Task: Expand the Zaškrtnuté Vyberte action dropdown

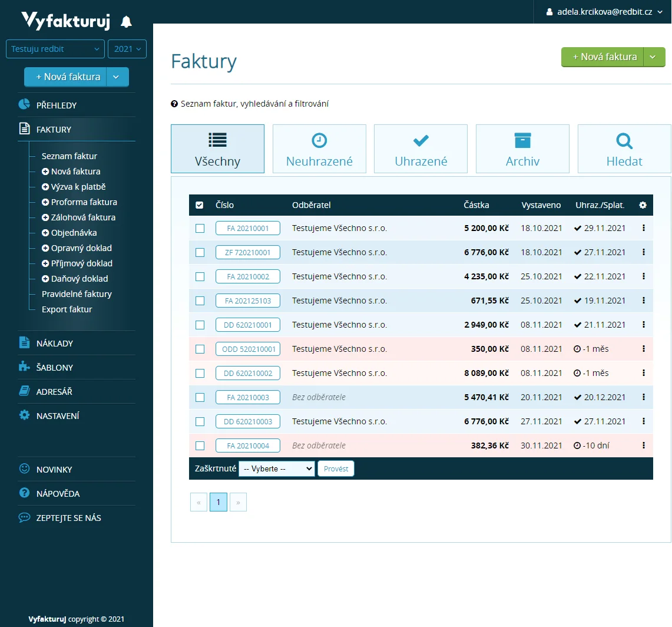Action: click(x=277, y=468)
